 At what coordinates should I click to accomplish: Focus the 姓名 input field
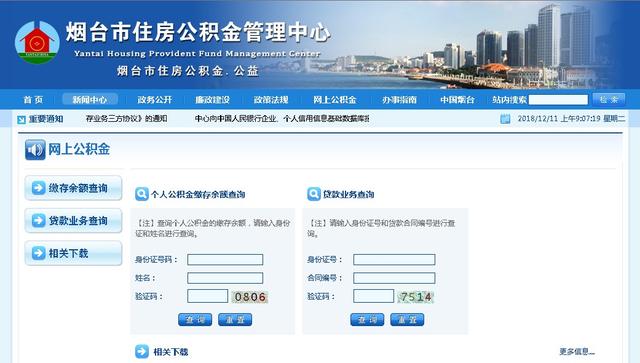[x=225, y=278]
